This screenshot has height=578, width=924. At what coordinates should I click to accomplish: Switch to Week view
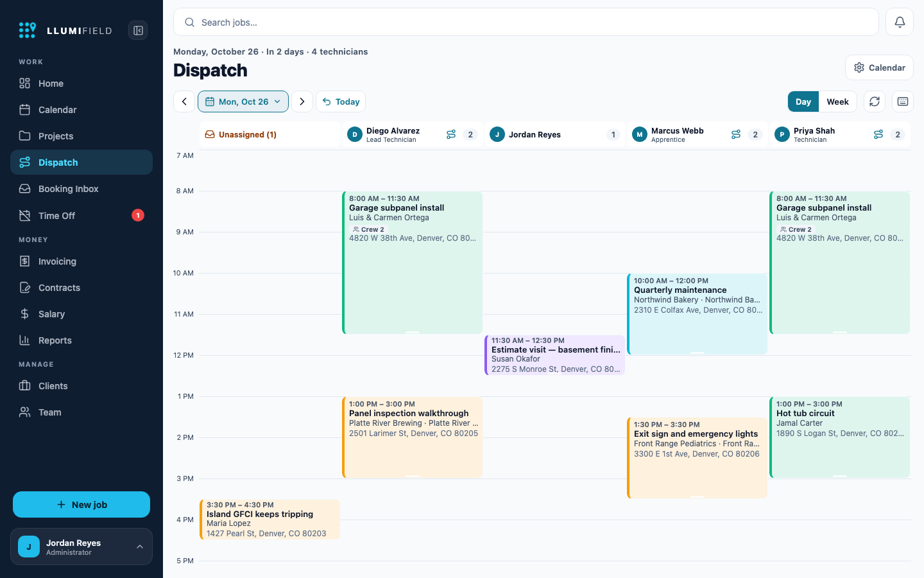(837, 101)
